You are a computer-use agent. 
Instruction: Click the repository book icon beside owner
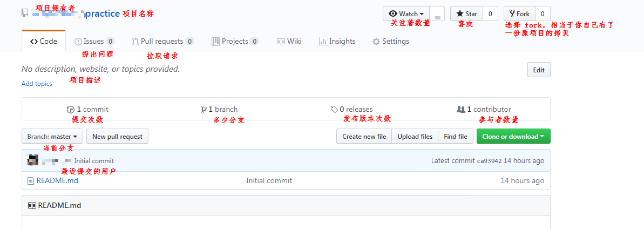click(x=25, y=13)
